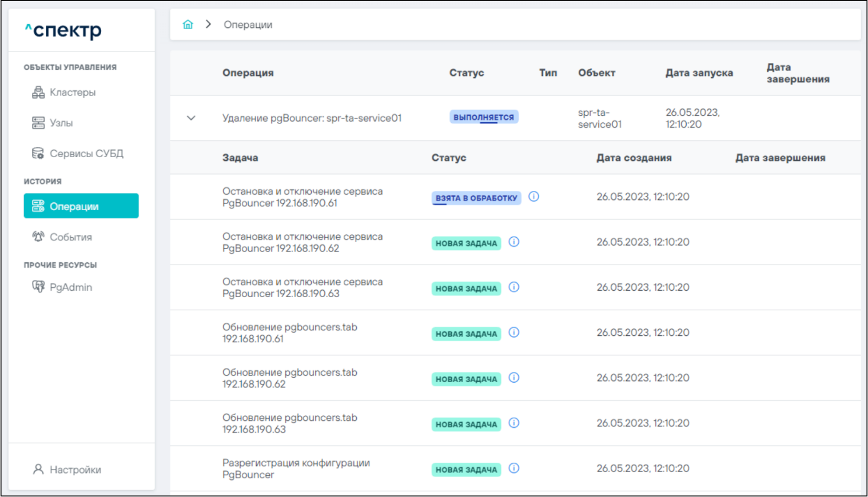Click the Операции breadcrumb text
Image resolution: width=868 pixels, height=497 pixels.
pos(248,25)
